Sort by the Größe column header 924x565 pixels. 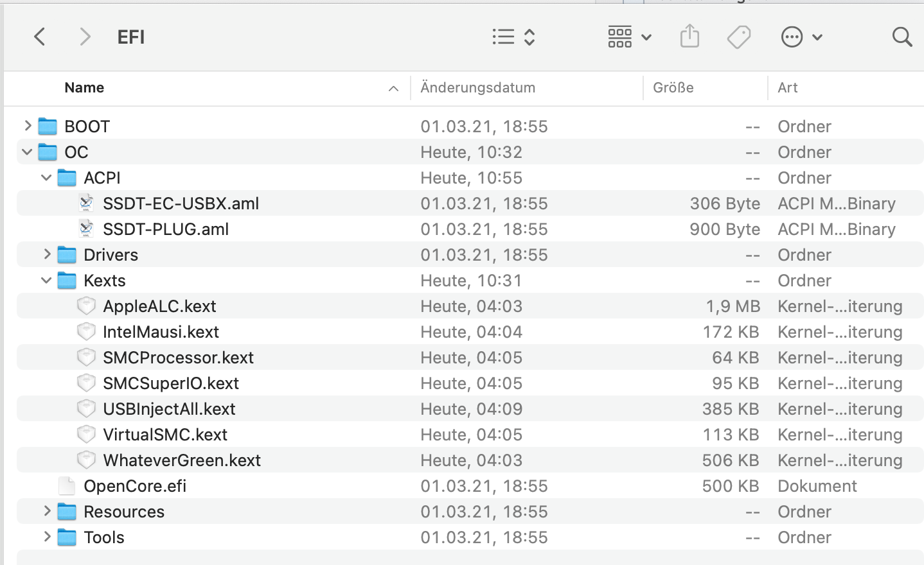click(673, 88)
